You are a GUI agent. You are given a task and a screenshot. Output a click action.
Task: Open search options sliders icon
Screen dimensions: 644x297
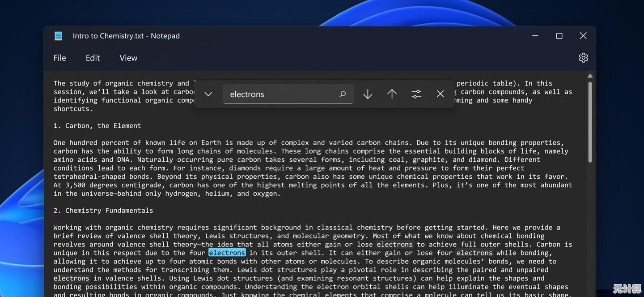click(416, 94)
